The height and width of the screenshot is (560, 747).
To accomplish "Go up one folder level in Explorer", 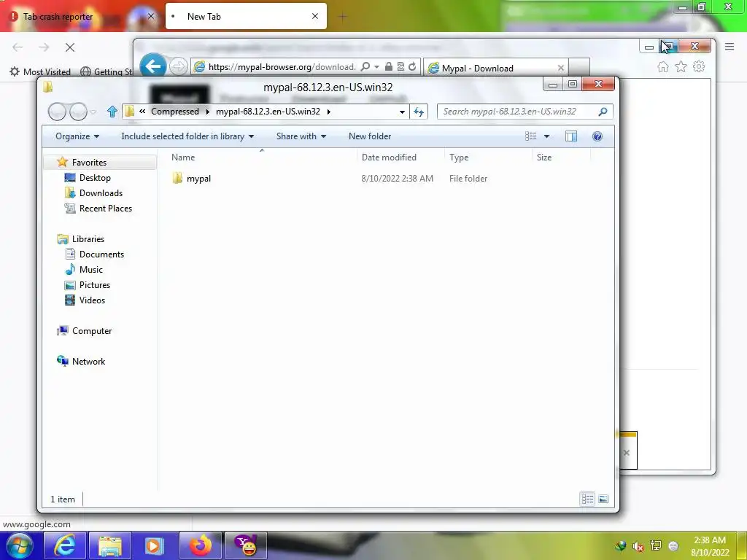I will pos(112,112).
